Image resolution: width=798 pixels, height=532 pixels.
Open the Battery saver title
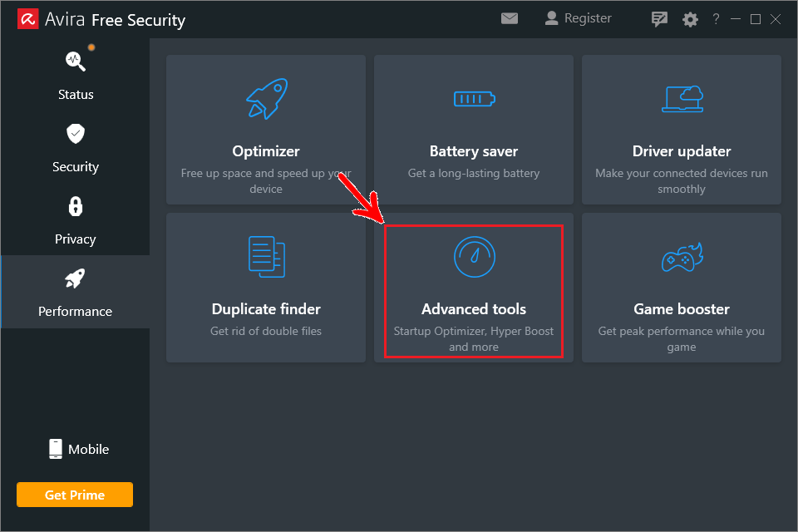tap(474, 151)
